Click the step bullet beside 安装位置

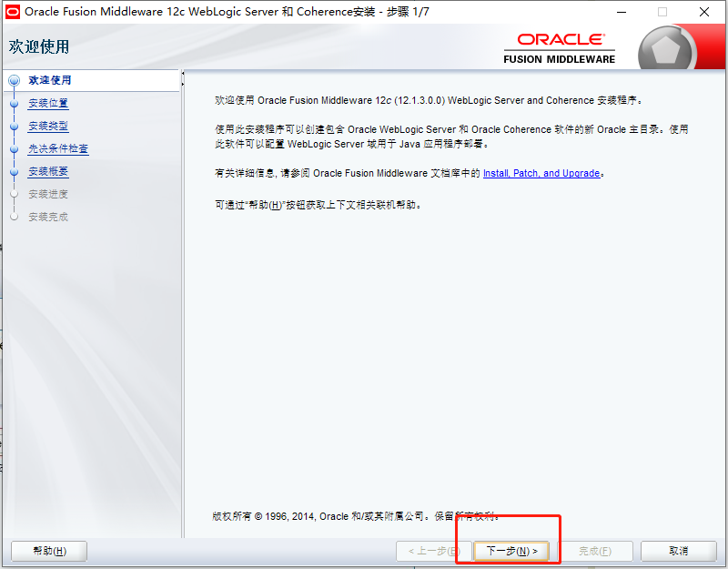point(15,104)
